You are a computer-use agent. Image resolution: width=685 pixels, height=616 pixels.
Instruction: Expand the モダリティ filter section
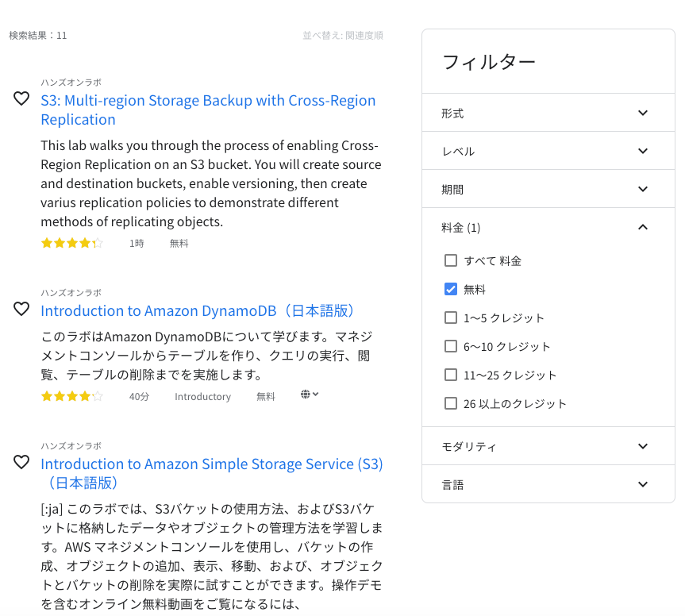click(x=548, y=446)
